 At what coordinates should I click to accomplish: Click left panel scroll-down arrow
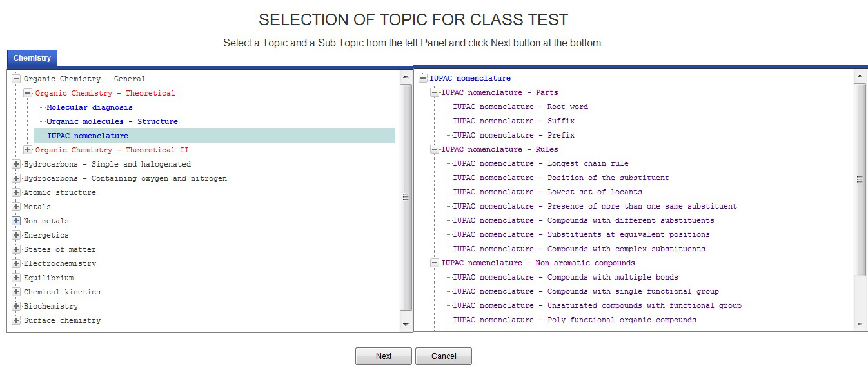click(x=406, y=324)
